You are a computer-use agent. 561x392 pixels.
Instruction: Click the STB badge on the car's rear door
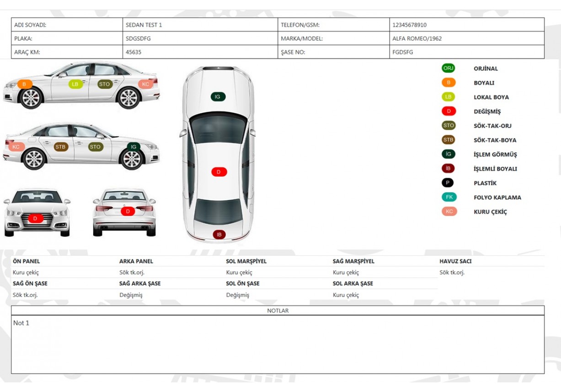click(60, 147)
